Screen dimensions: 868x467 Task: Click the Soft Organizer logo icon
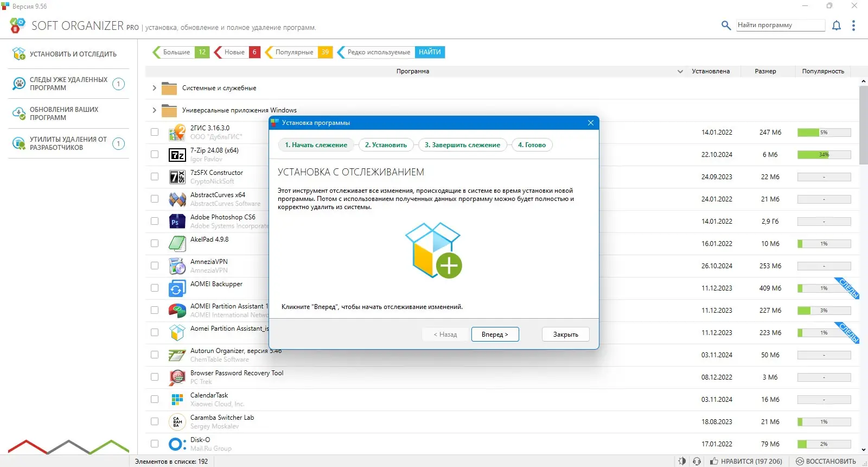17,25
